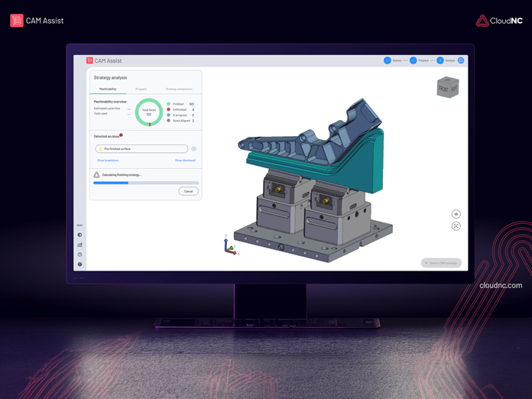Click the green Finished legend dot
532x399 pixels.
[168, 104]
